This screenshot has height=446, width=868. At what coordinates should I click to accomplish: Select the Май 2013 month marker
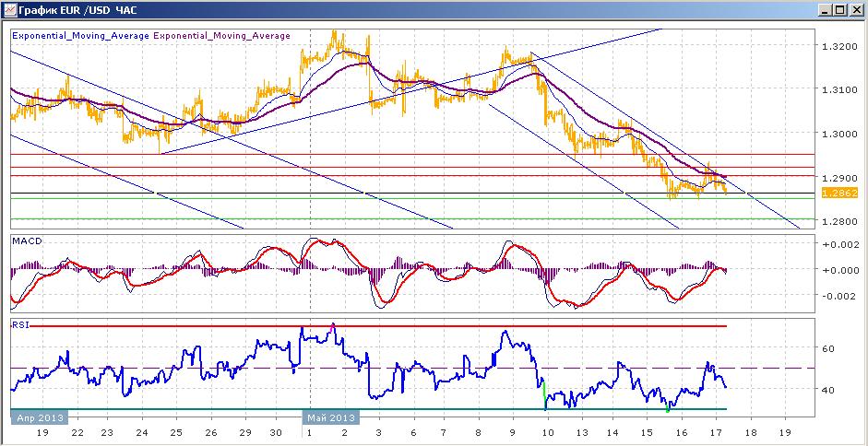331,417
